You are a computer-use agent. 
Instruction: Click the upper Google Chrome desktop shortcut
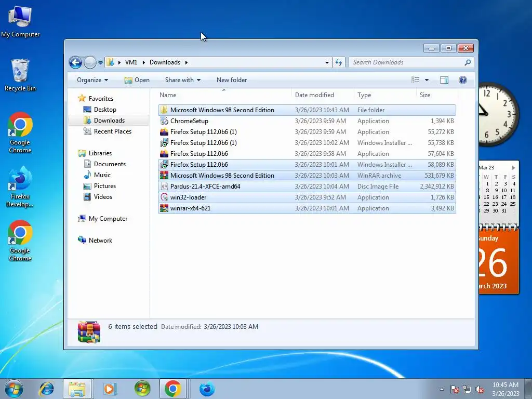pyautogui.click(x=20, y=132)
